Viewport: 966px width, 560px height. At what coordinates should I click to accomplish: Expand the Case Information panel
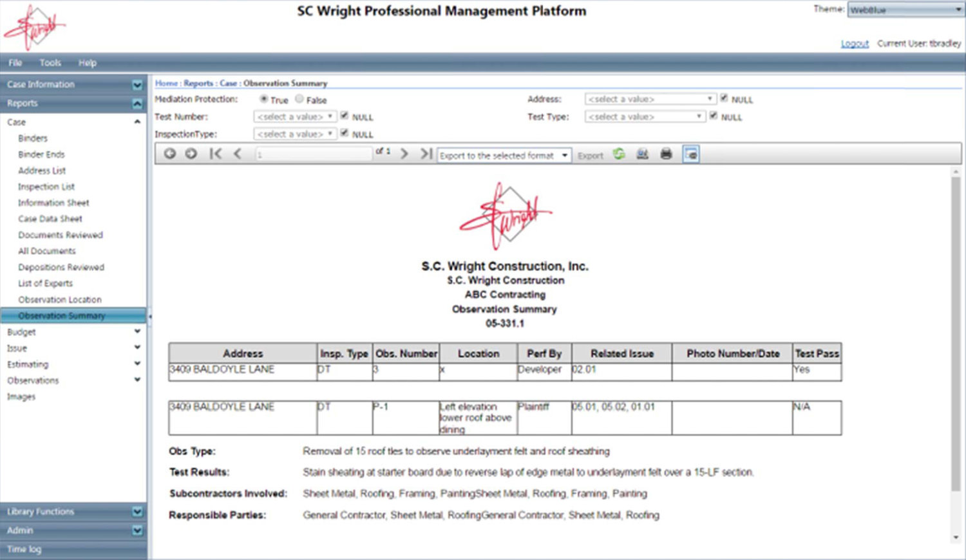pos(137,84)
